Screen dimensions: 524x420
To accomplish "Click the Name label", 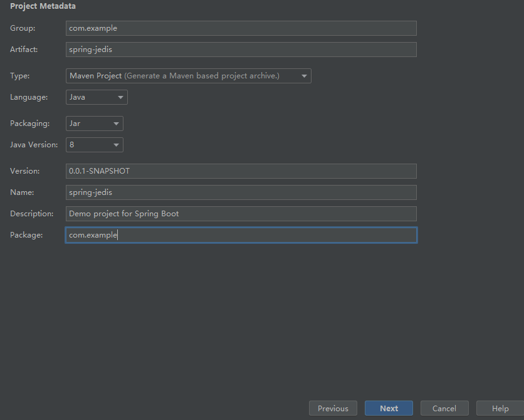I will 22,192.
